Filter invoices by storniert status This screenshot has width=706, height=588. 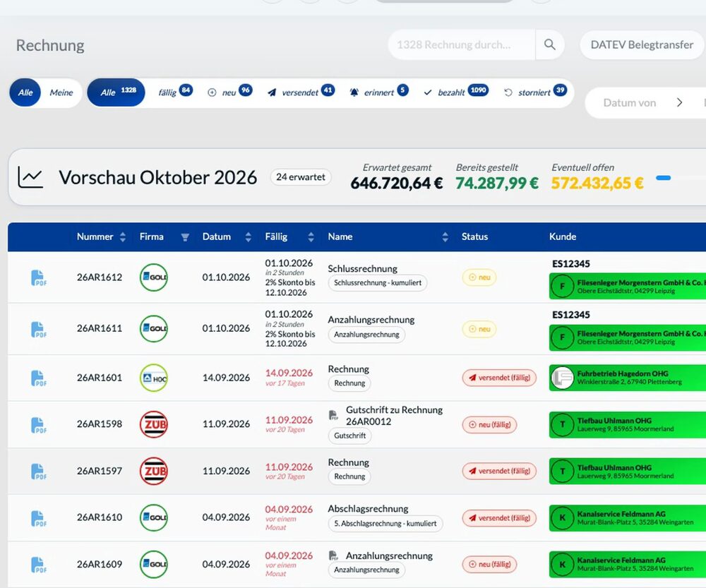[535, 92]
